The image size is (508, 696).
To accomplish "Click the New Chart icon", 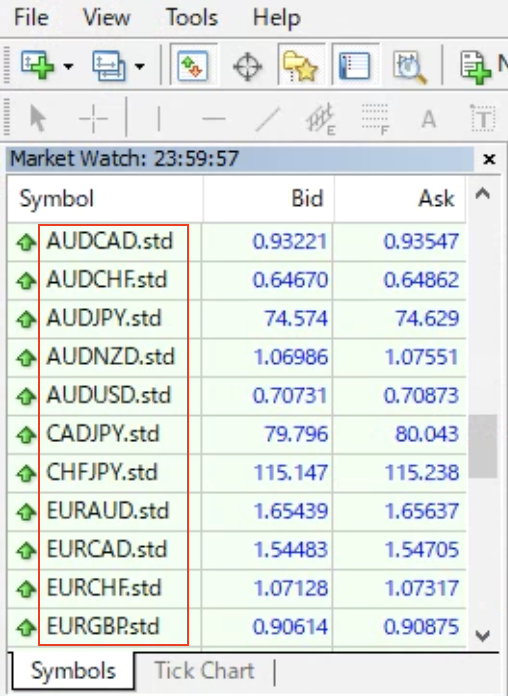I will coord(37,66).
